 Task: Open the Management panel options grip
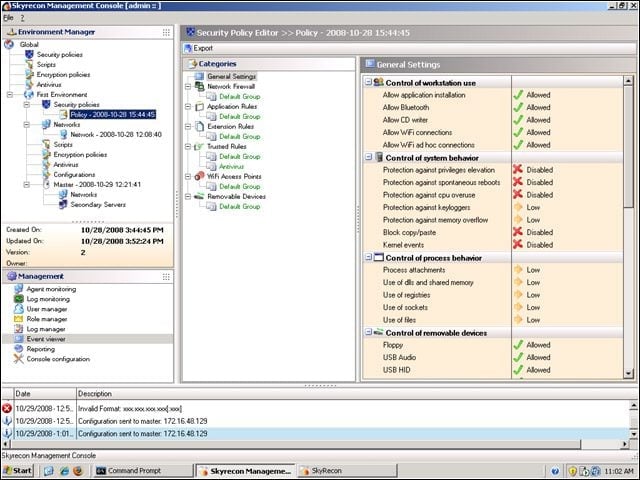pyautogui.click(x=166, y=277)
